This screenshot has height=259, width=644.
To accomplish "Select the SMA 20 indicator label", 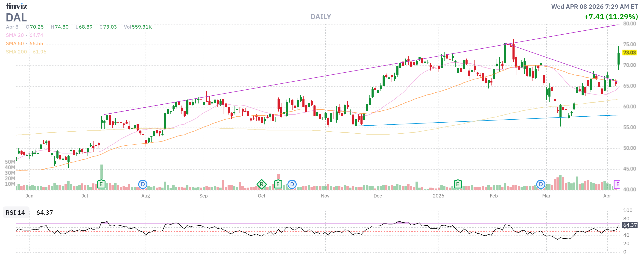I will click(x=15, y=35).
